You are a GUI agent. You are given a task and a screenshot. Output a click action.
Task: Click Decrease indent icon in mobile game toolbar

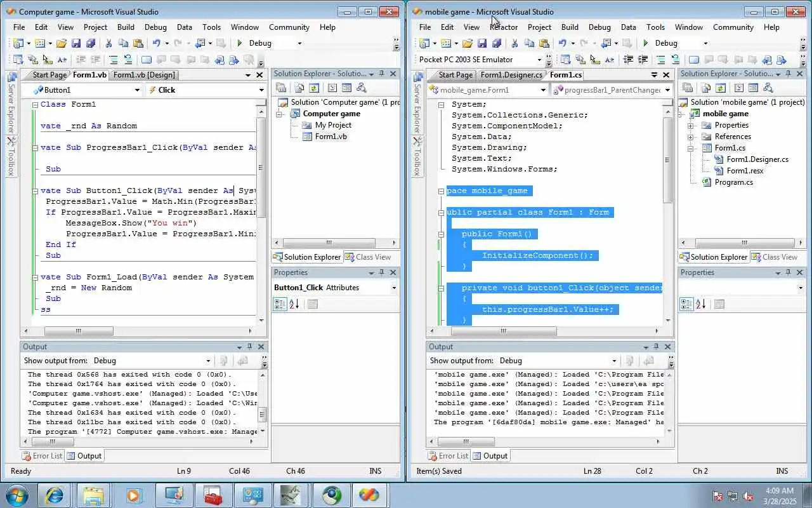pyautogui.click(x=628, y=60)
